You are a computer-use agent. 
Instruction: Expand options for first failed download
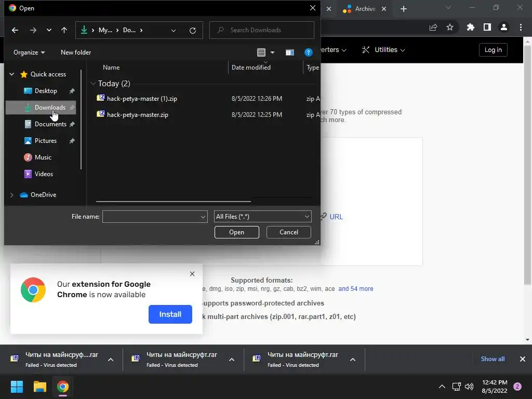tap(111, 360)
